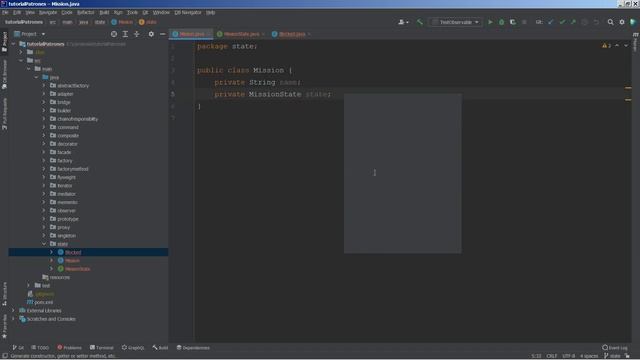Screen dimensions: 640x360
Task: Collapse all in Project panel toolbar
Action: [x=137, y=34]
